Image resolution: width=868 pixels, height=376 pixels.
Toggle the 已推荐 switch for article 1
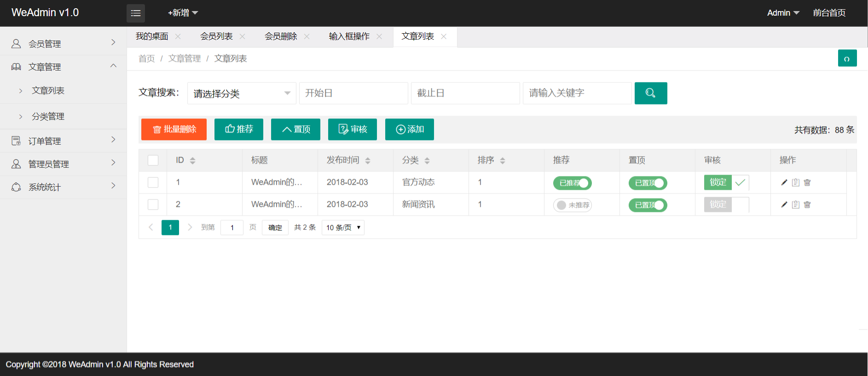[x=572, y=183]
